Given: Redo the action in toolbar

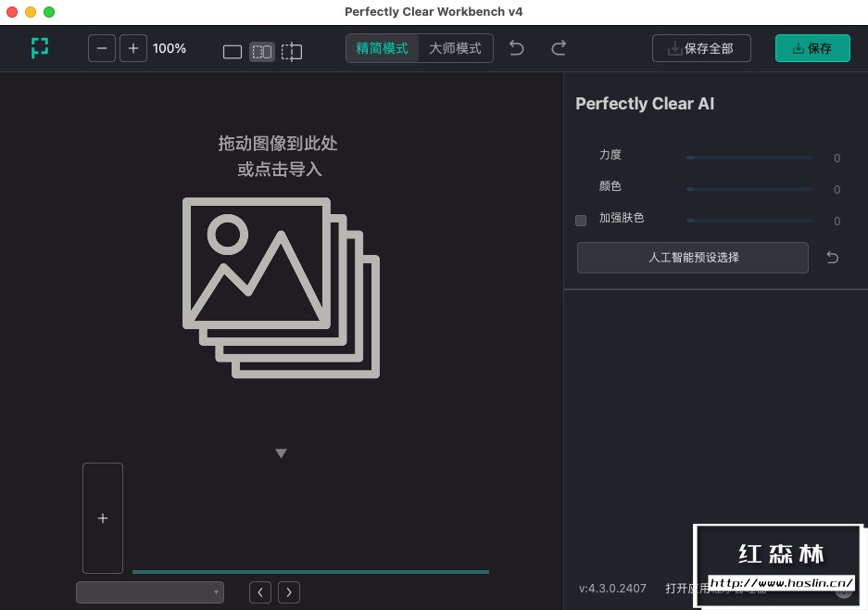Looking at the screenshot, I should (x=559, y=48).
